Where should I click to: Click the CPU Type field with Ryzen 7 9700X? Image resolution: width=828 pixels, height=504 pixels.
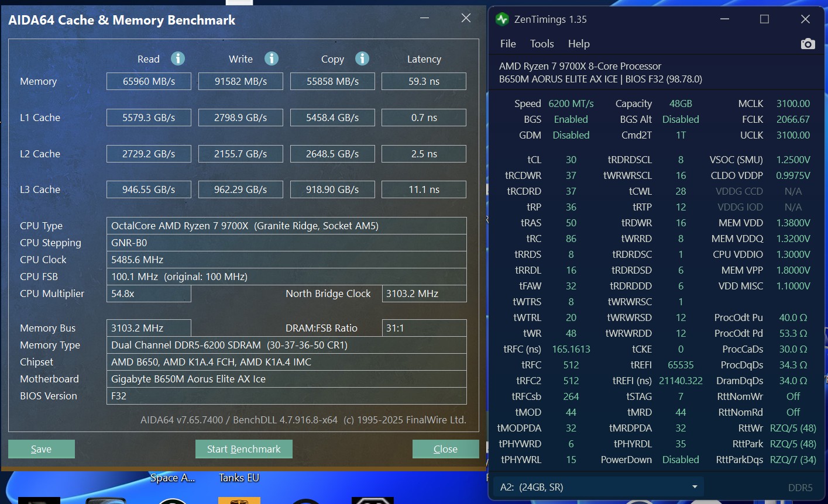coord(286,226)
